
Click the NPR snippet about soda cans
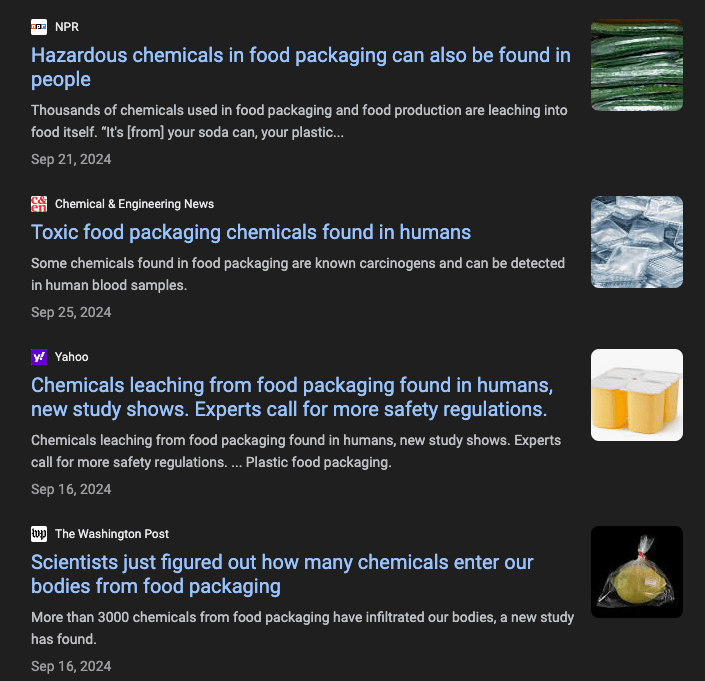(x=300, y=121)
